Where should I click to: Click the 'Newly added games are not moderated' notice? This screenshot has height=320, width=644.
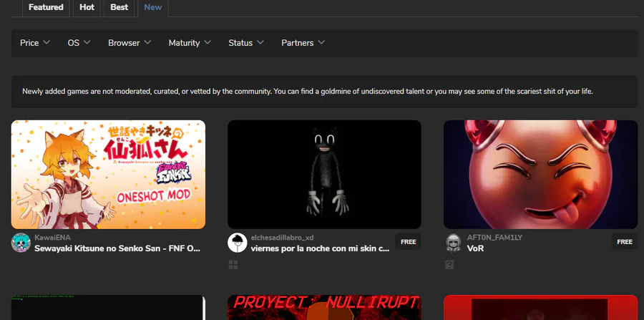pos(324,92)
